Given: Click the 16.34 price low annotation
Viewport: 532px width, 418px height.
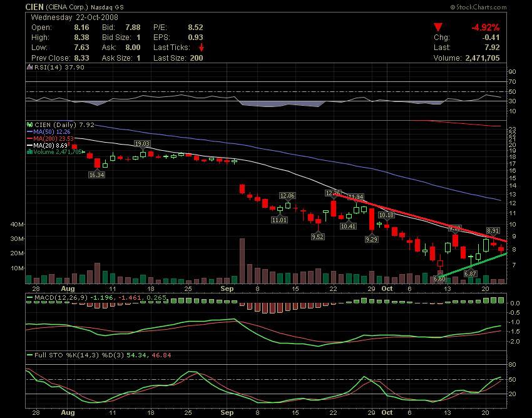Looking at the screenshot, I should [x=96, y=175].
